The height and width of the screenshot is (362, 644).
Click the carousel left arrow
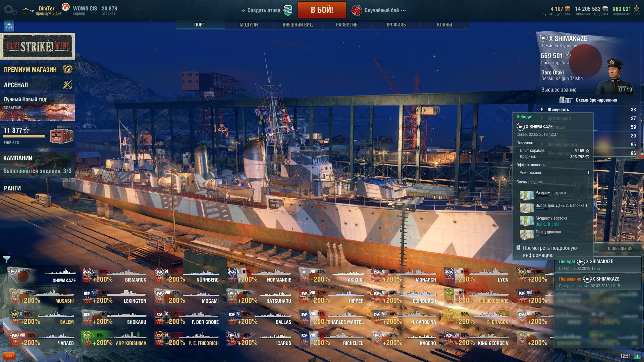[3, 307]
